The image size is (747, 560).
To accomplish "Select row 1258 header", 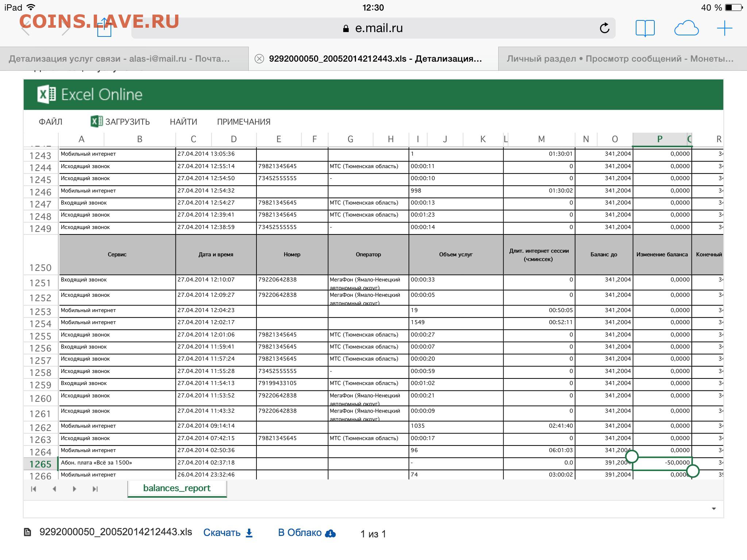I will tap(40, 373).
